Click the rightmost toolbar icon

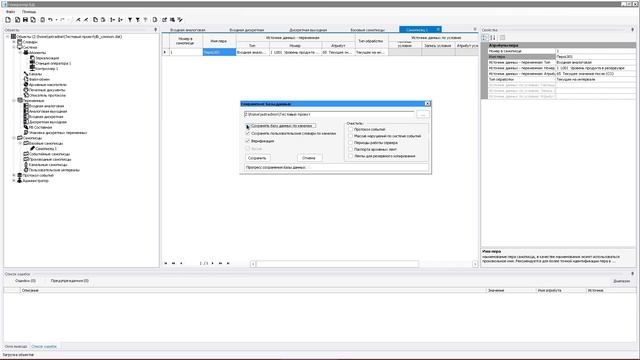point(180,20)
